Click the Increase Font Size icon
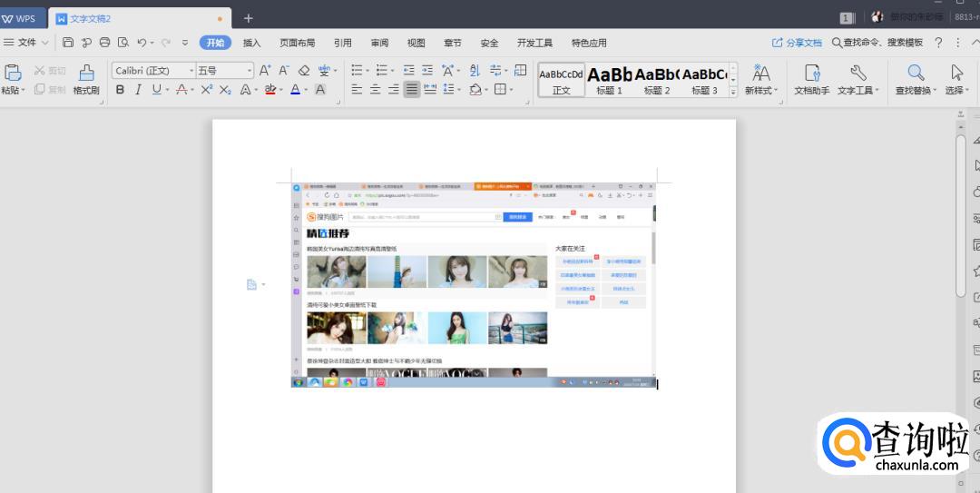This screenshot has width=980, height=493. [x=265, y=70]
